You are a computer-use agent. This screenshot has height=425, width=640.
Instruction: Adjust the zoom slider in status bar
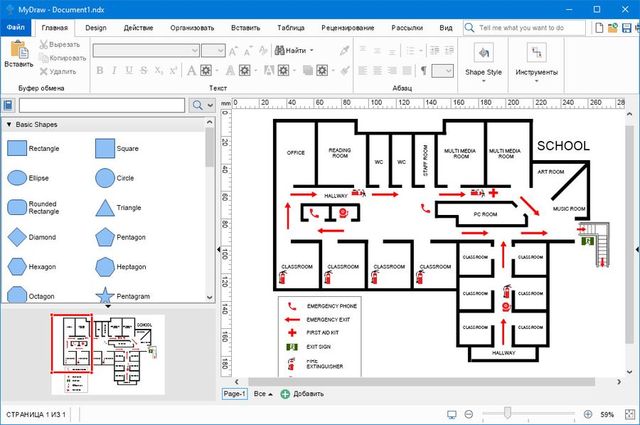[x=508, y=414]
